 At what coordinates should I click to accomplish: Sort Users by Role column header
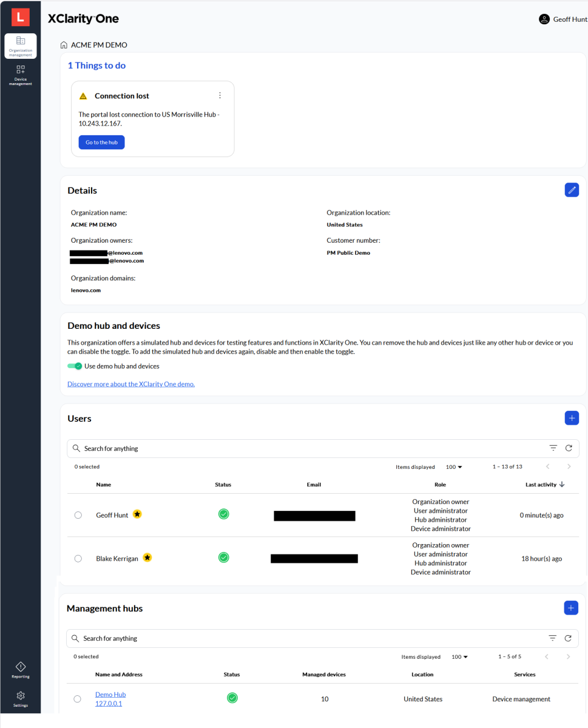[x=441, y=485]
